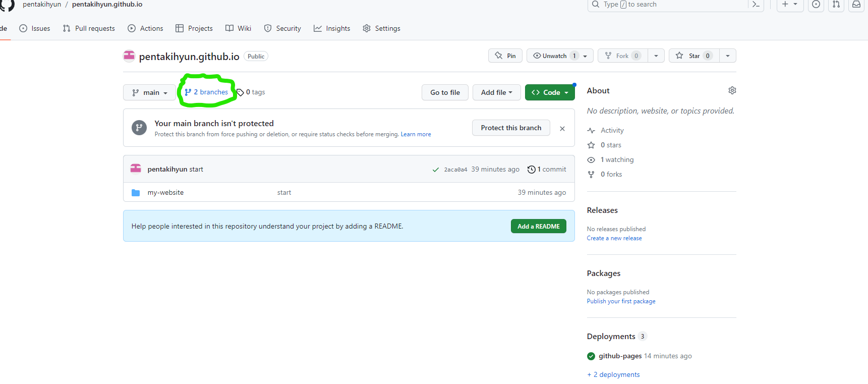Viewport: 868px width, 384px height.
Task: Open commit hash 2aca0a4
Action: pos(455,170)
